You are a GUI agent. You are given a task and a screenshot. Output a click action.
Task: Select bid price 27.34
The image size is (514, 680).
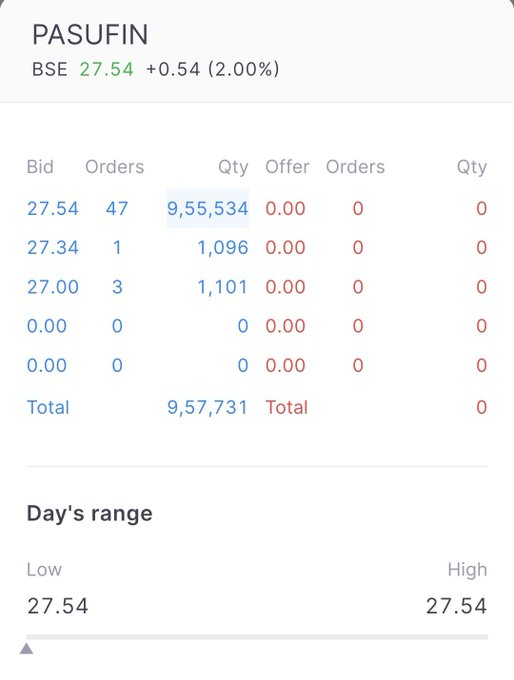pyautogui.click(x=52, y=248)
